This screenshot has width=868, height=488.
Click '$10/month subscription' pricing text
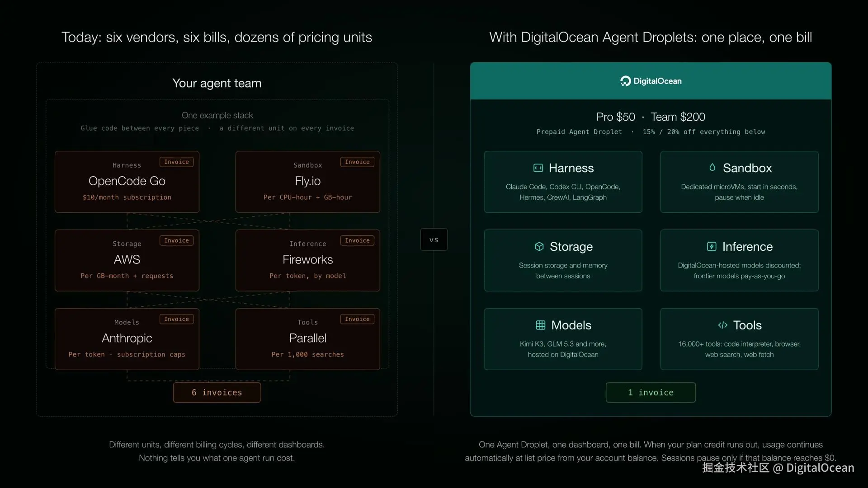click(127, 197)
